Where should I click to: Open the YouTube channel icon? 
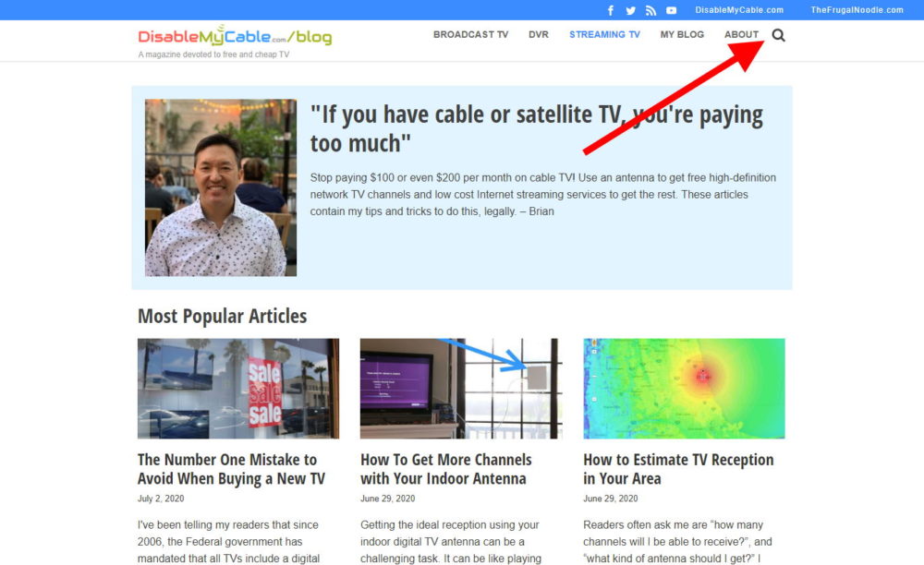pos(671,10)
